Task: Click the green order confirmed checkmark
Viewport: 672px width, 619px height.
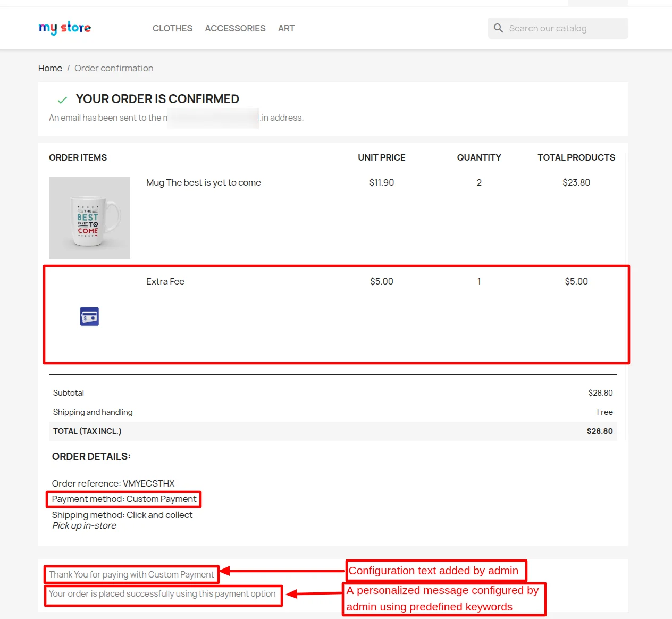Action: click(x=62, y=100)
